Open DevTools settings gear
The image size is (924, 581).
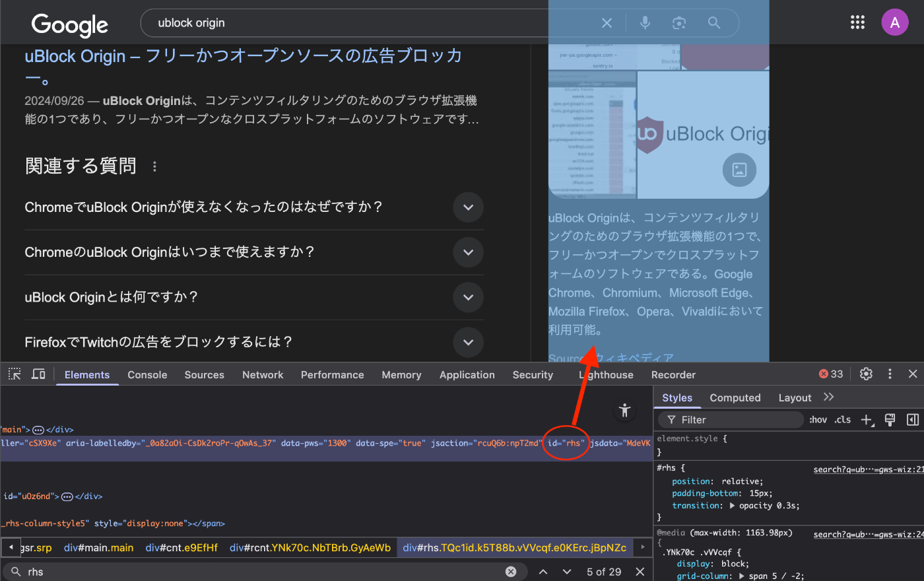pos(867,374)
